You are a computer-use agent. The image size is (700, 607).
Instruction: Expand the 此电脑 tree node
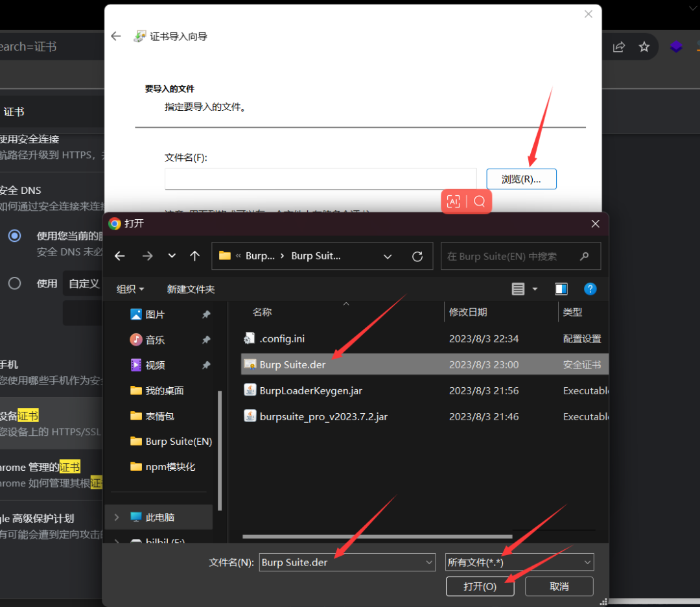tap(117, 518)
